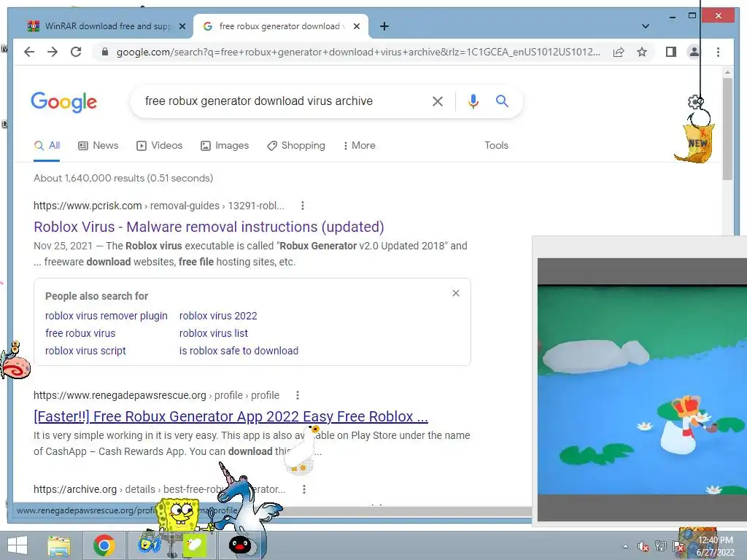
Task: Click the Chrome address bar URL
Action: (x=358, y=52)
